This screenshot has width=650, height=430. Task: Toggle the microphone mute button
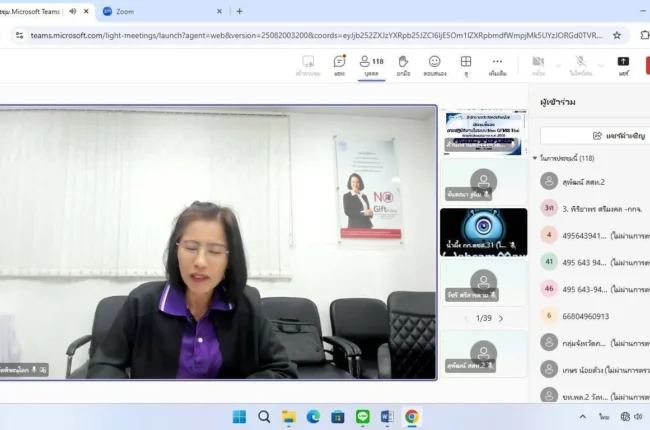click(580, 65)
